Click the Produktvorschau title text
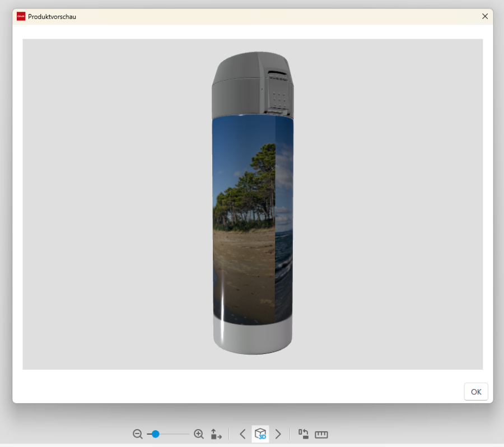Image resolution: width=504 pixels, height=447 pixels. (52, 17)
